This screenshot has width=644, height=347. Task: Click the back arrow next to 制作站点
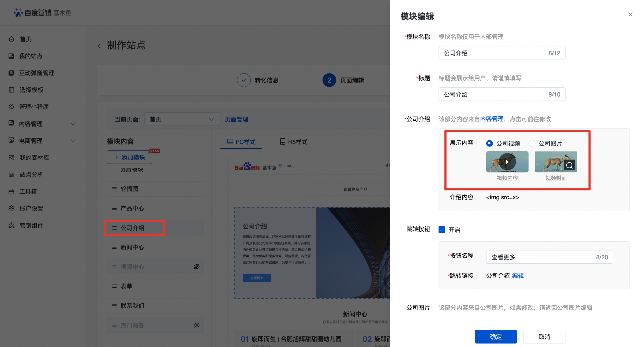tap(99, 46)
